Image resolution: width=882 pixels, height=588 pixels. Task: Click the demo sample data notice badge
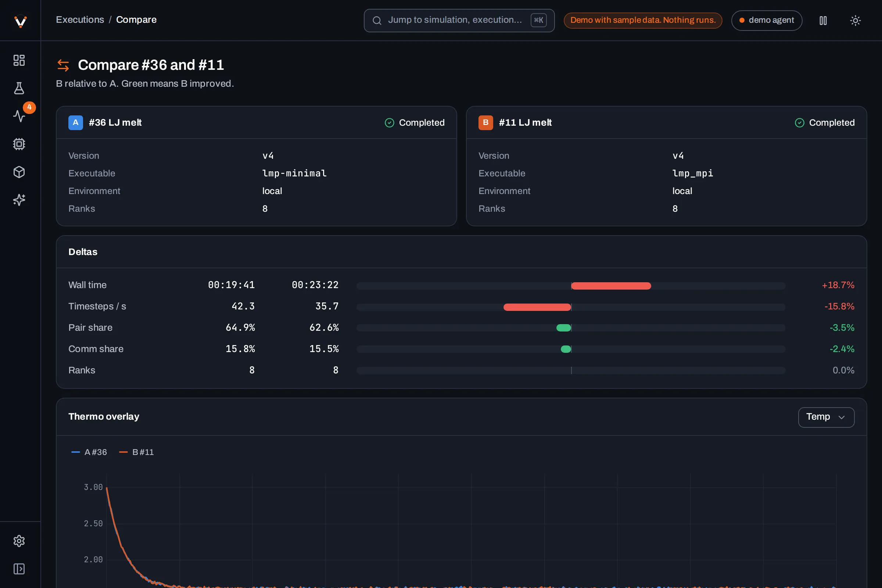click(x=643, y=20)
